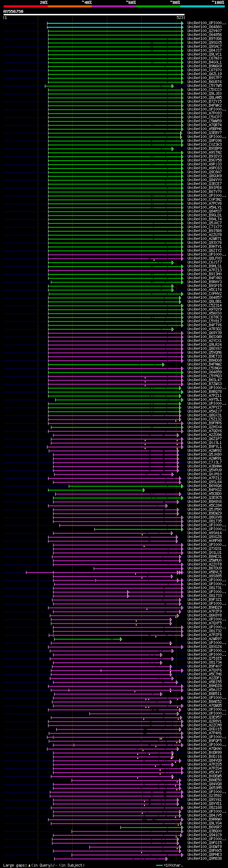Open hit UniRef100_C6TNI0
This screenshot has height=868, width=228.
[x=204, y=58]
